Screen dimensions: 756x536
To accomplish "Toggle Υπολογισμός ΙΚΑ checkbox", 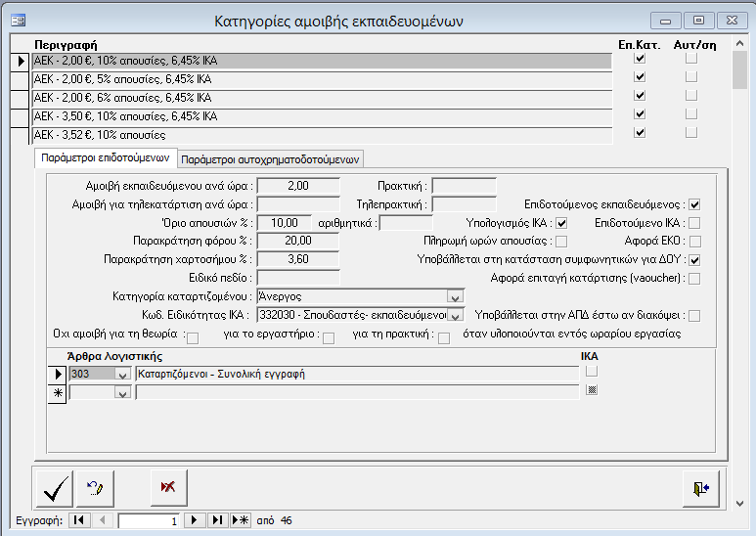I will (x=561, y=223).
